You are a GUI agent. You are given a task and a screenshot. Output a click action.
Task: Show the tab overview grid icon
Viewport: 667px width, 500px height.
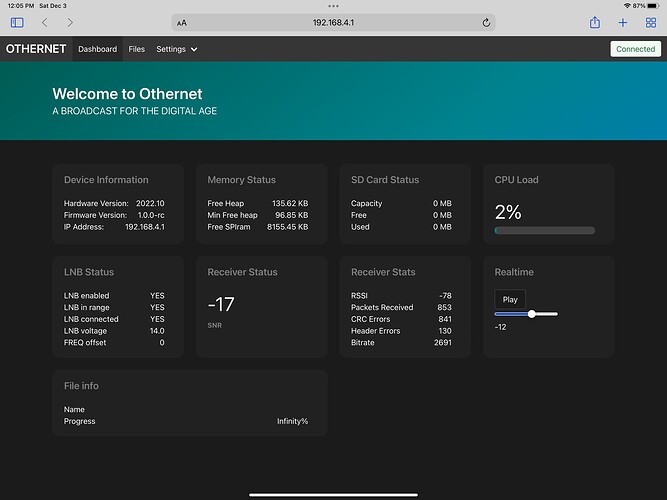651,23
